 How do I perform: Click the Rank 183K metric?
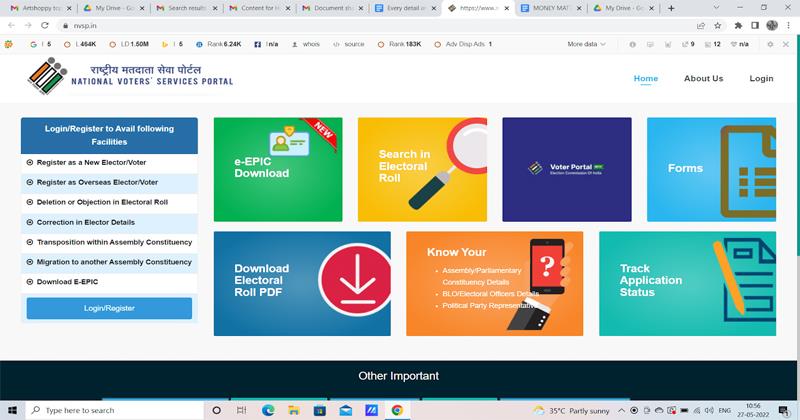pyautogui.click(x=399, y=44)
